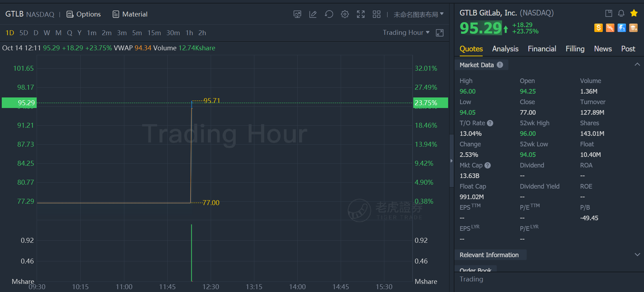Open the grid layout icon
644x292 pixels.
pos(377,14)
